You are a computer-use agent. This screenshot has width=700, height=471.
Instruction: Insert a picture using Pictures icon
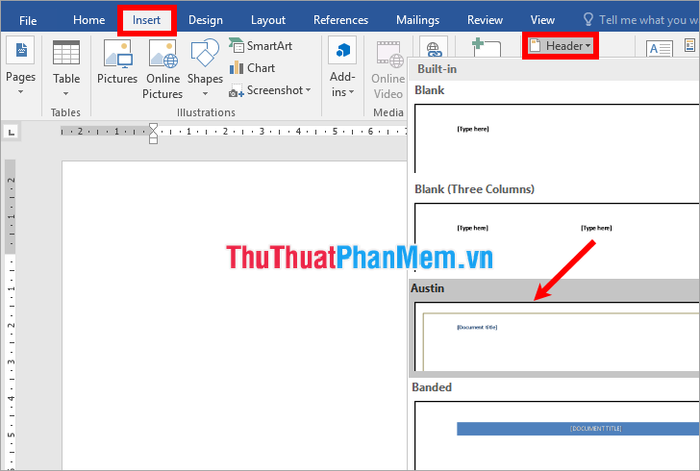(117, 54)
